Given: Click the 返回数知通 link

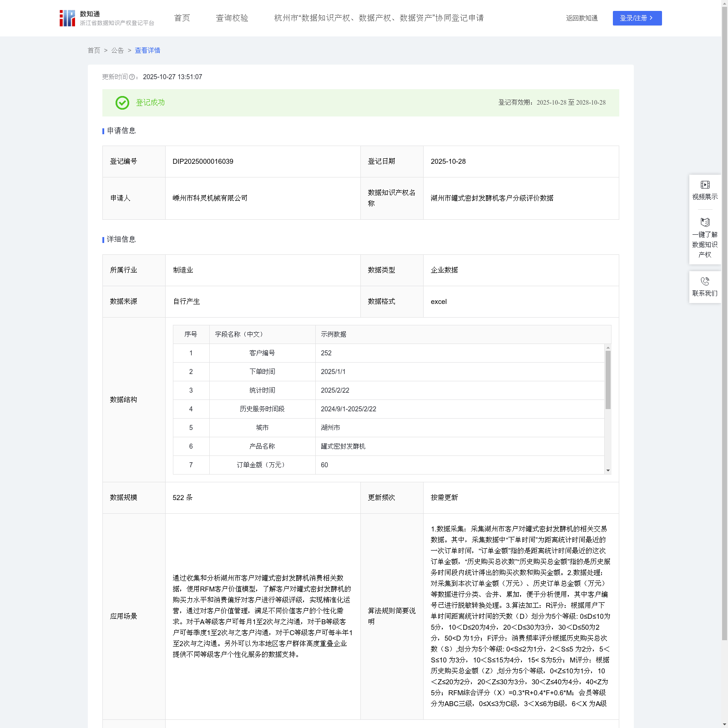Looking at the screenshot, I should [x=581, y=18].
